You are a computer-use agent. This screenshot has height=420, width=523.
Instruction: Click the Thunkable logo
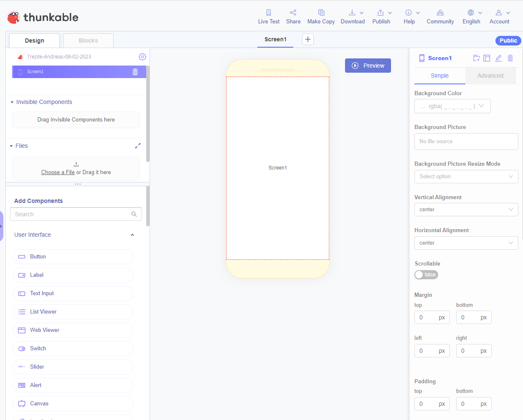click(x=43, y=17)
